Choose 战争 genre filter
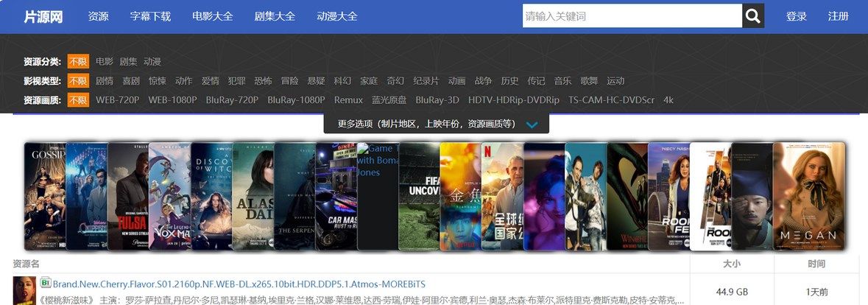The image size is (868, 305). (x=483, y=81)
